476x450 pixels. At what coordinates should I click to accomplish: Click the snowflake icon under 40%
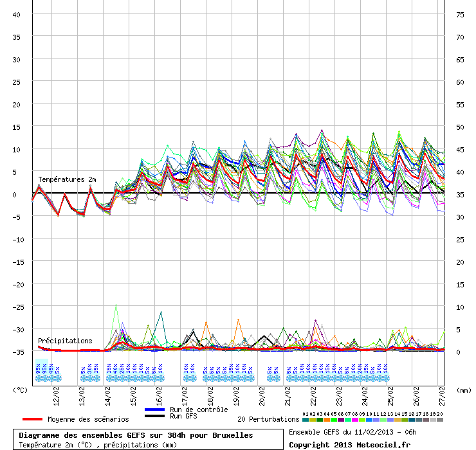[x=116, y=379]
